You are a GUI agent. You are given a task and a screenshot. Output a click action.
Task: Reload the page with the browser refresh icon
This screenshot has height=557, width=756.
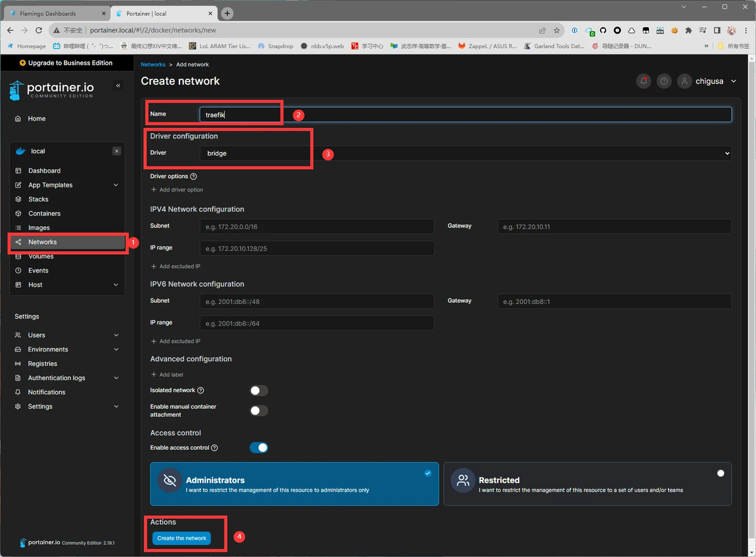pos(39,30)
